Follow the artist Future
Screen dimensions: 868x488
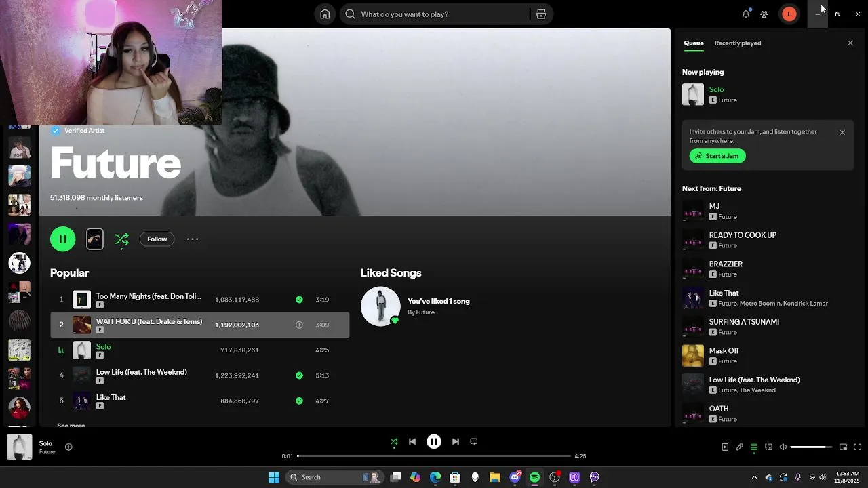[x=157, y=239]
